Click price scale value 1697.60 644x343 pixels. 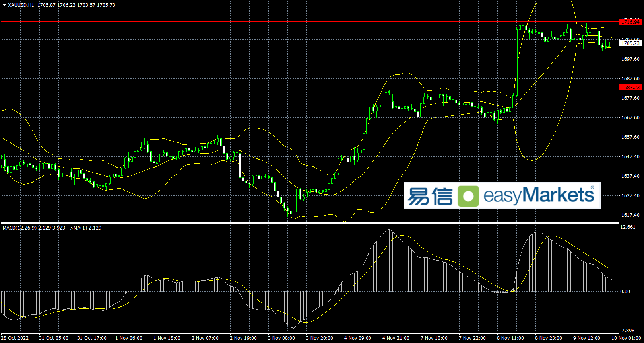(x=630, y=59)
